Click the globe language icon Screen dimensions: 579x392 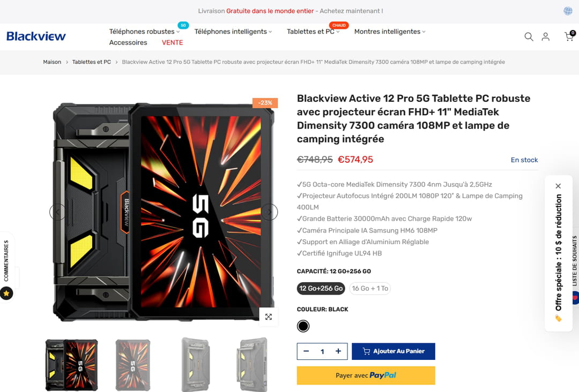(568, 11)
